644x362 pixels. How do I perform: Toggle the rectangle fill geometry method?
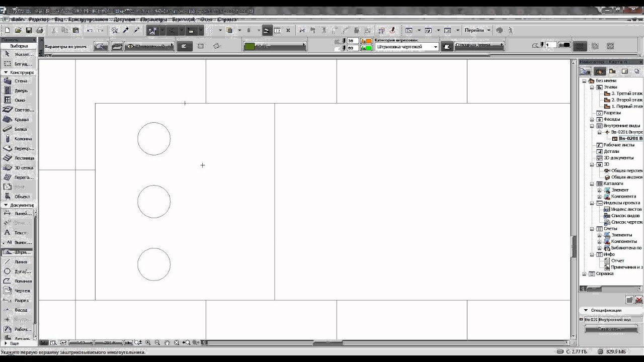200,46
